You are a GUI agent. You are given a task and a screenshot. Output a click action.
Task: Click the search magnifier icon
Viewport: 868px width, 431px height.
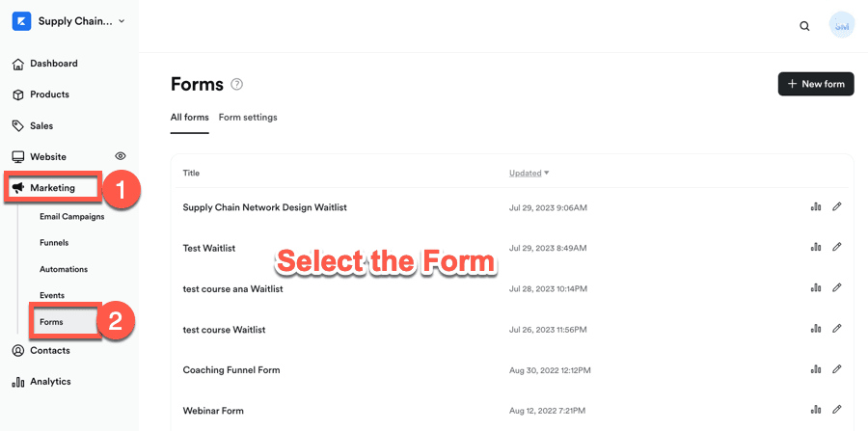(x=804, y=26)
